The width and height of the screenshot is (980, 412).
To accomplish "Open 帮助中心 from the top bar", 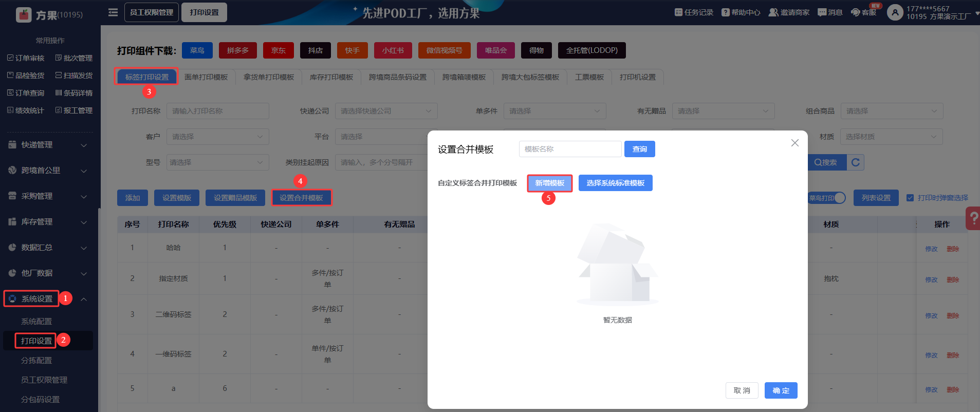I will click(741, 12).
